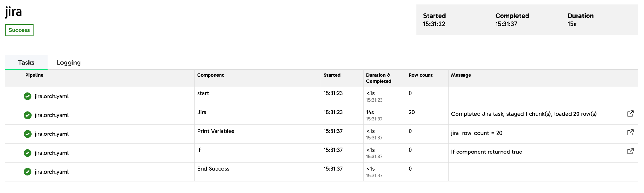Select the Tasks tab
This screenshot has height=193, width=644.
[x=26, y=63]
